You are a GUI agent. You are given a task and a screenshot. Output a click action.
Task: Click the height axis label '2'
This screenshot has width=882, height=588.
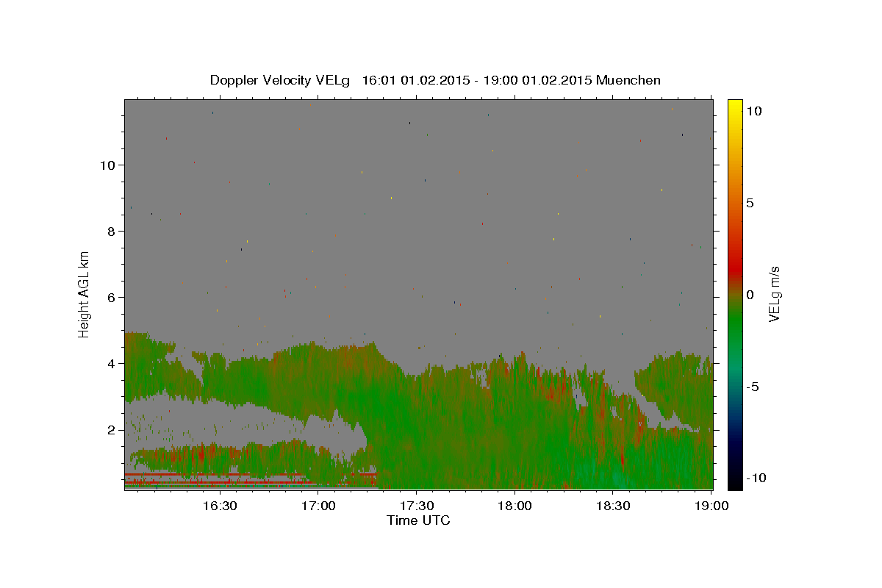(112, 430)
